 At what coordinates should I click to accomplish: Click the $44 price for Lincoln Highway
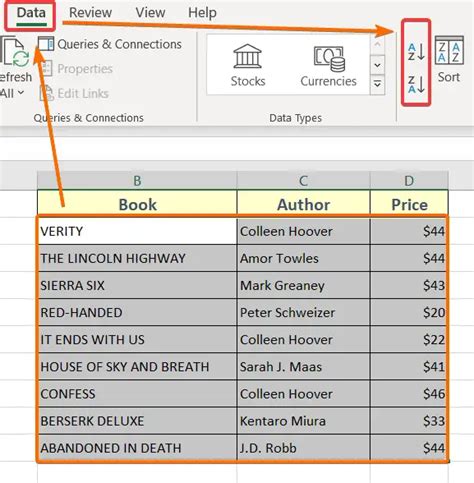pos(409,258)
